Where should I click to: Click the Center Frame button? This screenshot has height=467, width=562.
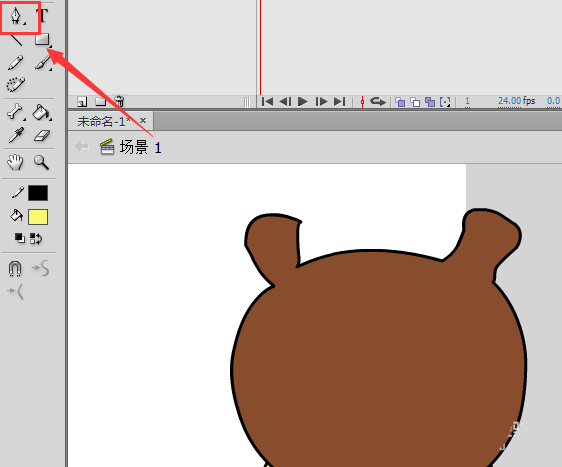(362, 102)
